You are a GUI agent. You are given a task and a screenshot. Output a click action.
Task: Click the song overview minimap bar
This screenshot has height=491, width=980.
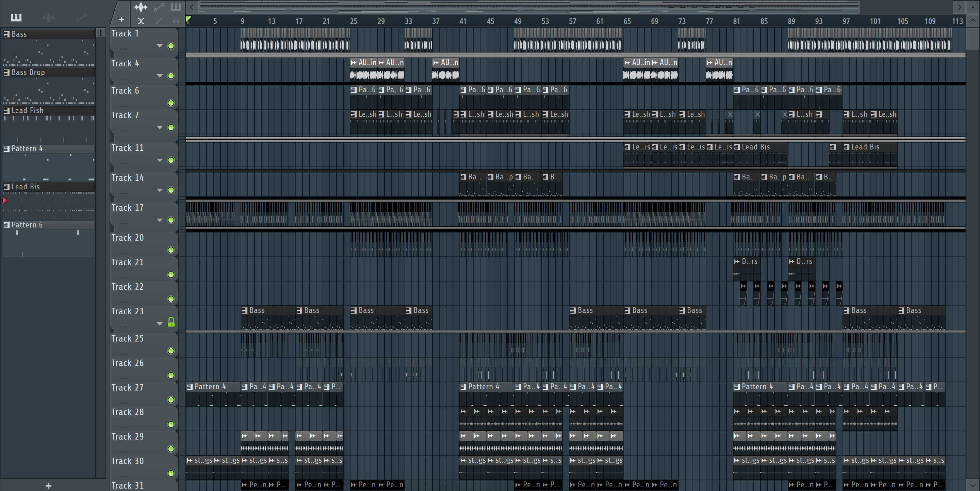pos(529,7)
